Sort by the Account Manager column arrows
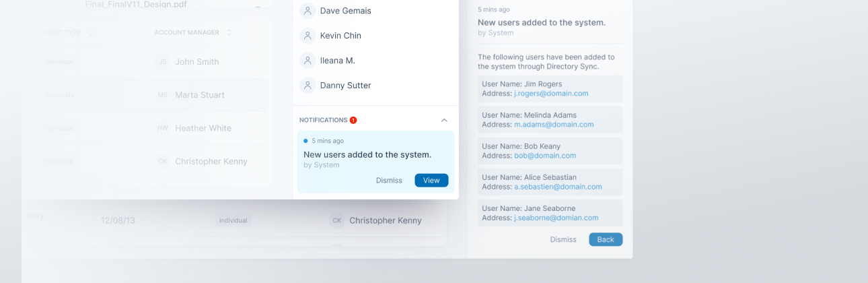The image size is (868, 283). point(229,32)
